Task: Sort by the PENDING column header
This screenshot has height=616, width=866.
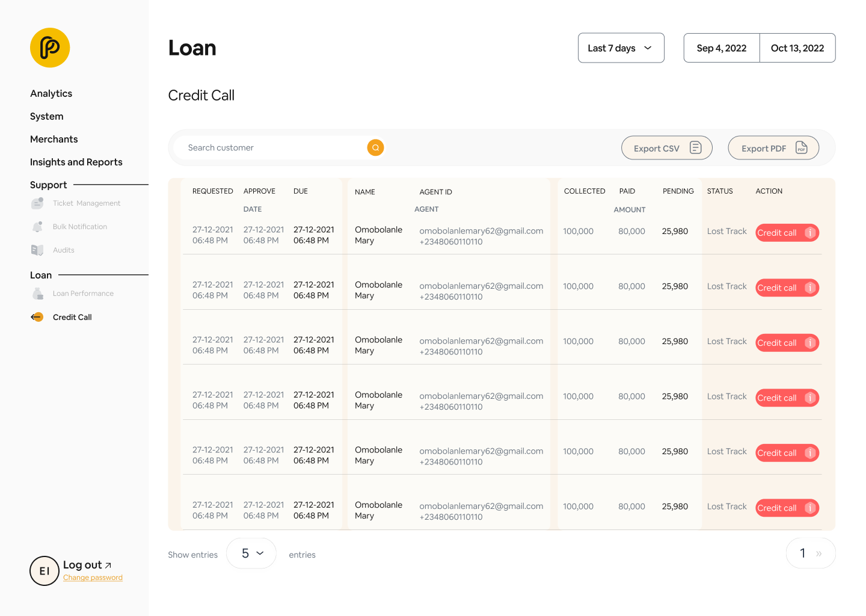Action: click(x=678, y=191)
